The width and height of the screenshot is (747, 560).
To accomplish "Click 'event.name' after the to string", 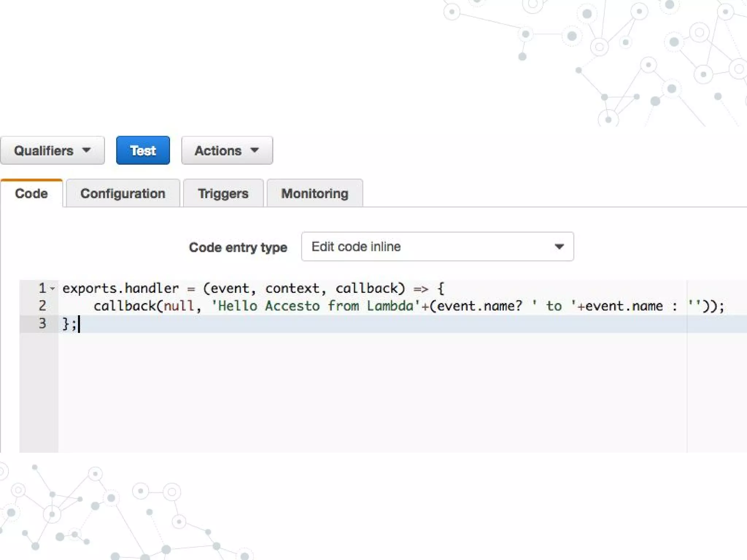I will pyautogui.click(x=624, y=306).
